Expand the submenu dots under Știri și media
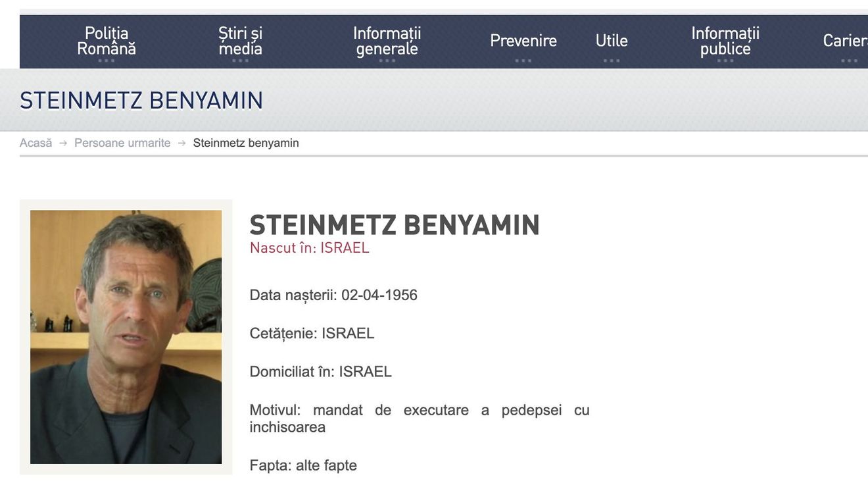The height and width of the screenshot is (489, 868). (239, 60)
